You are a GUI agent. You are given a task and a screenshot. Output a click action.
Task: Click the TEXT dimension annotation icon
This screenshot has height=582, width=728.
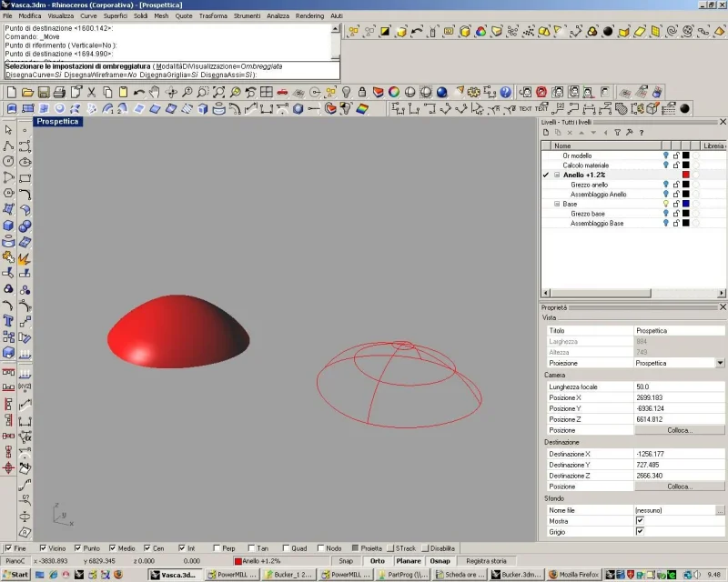pos(526,108)
